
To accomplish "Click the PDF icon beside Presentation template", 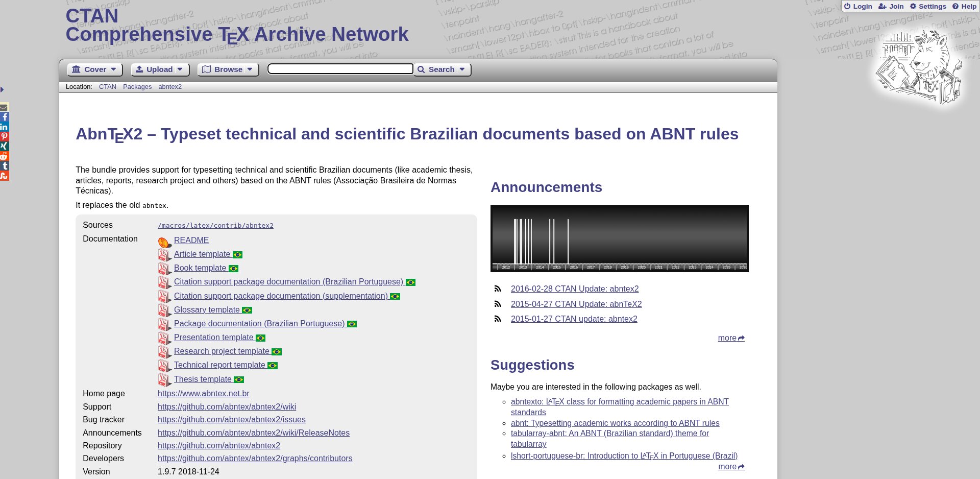I will tap(164, 338).
